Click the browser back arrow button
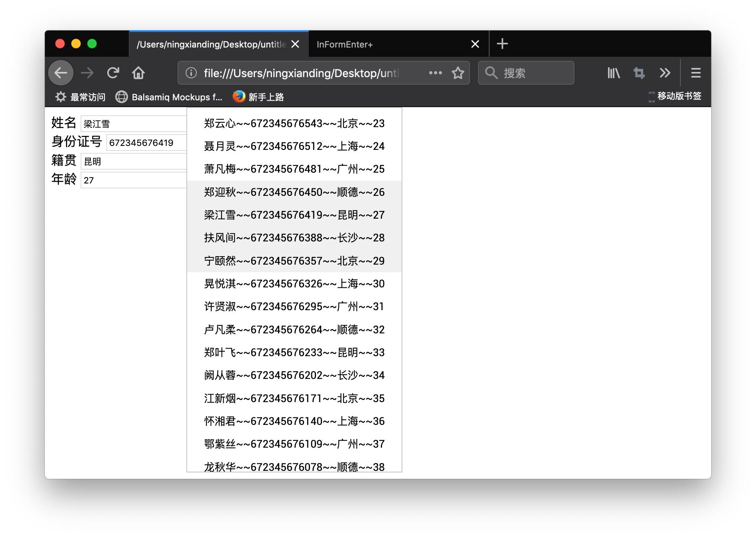This screenshot has width=756, height=538. 61,73
